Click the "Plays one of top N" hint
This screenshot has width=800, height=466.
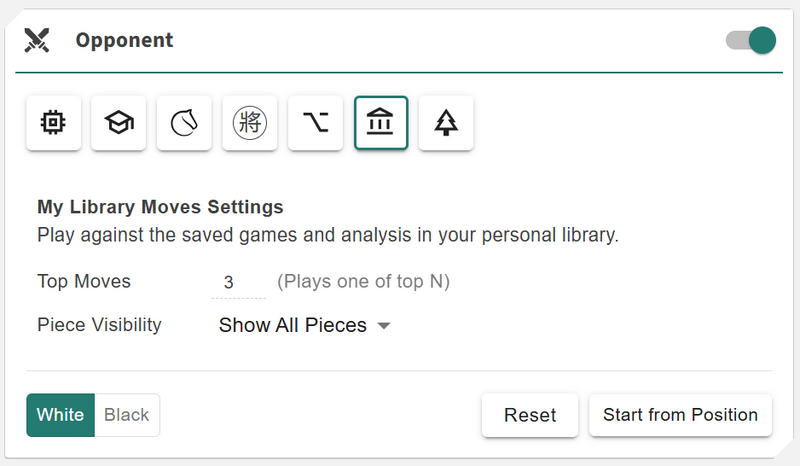pyautogui.click(x=363, y=282)
